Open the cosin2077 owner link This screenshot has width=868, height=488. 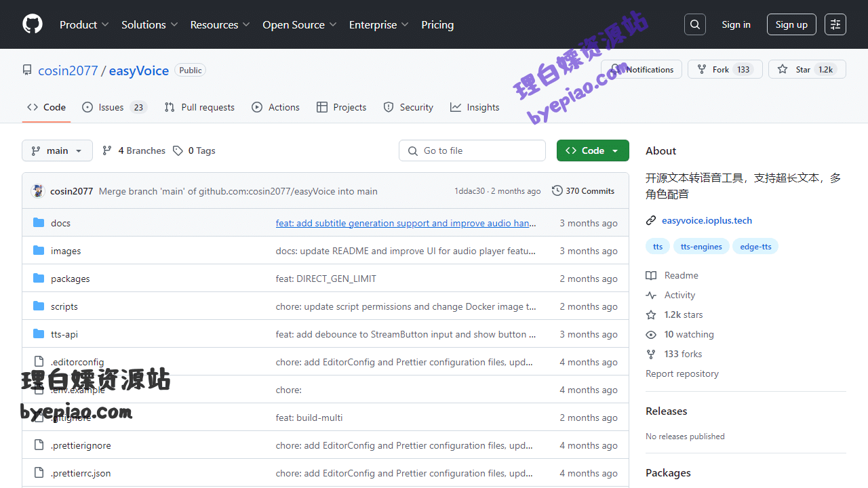[x=68, y=70]
